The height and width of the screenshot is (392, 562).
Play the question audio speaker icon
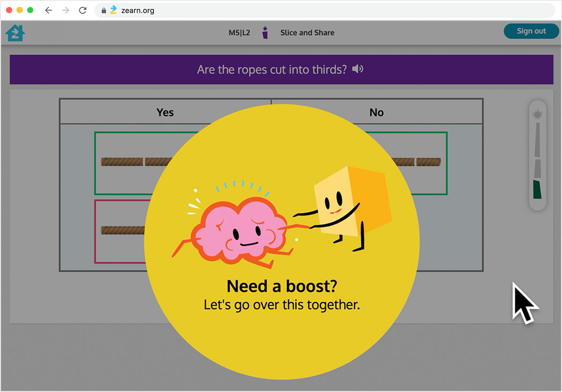(x=358, y=69)
